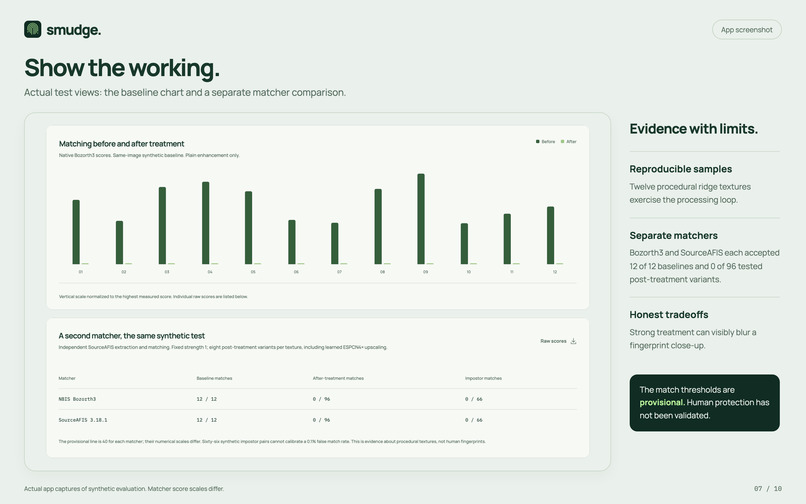806x504 pixels.
Task: Select the x-axis label 11
Action: (x=511, y=272)
